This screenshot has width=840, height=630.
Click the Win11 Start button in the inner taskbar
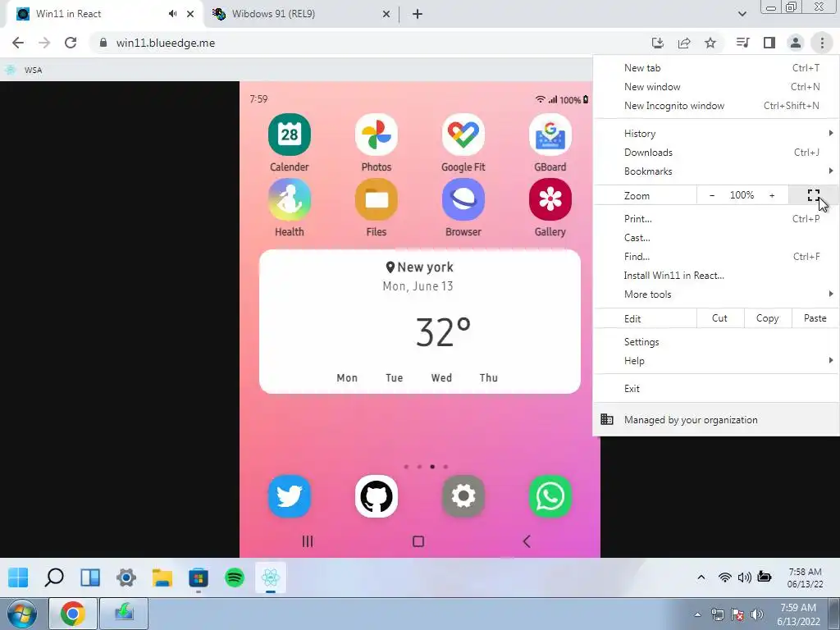click(18, 577)
